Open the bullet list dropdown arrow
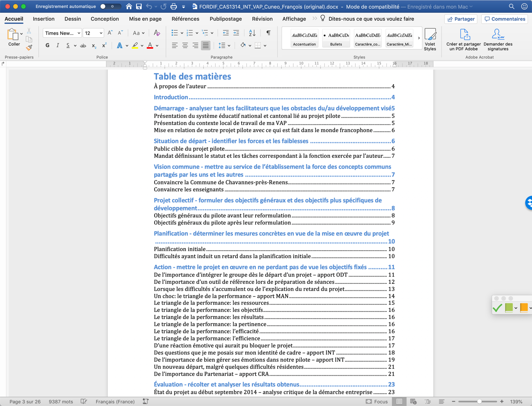 pos(182,33)
